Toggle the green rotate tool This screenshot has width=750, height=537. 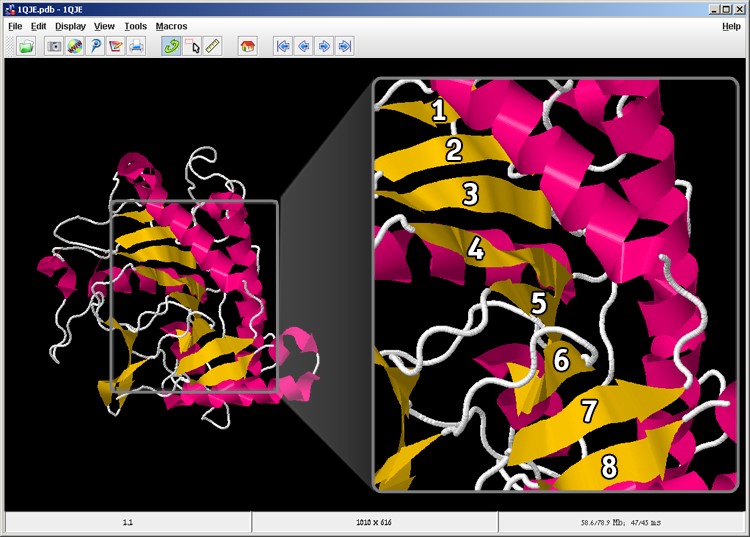(171, 46)
